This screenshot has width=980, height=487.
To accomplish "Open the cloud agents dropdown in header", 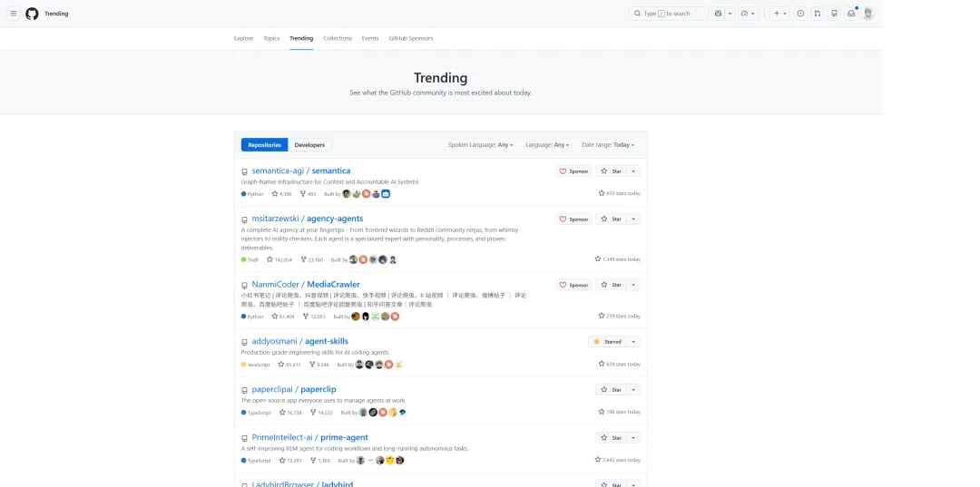I will click(749, 14).
